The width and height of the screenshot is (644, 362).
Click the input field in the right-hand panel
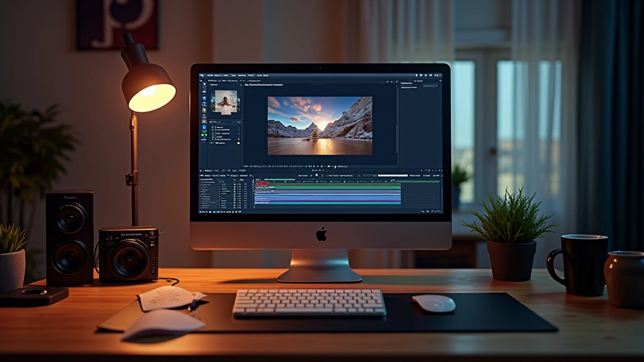point(430,85)
